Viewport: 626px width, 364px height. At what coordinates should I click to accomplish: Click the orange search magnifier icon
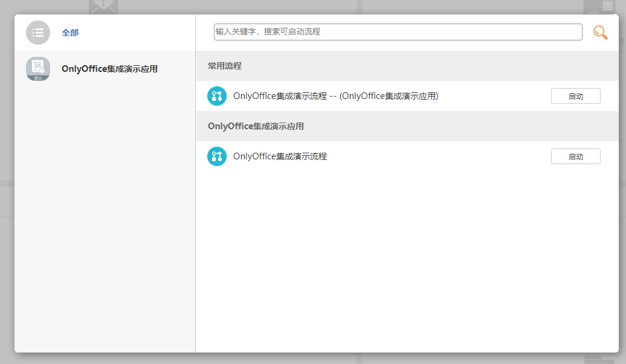600,32
